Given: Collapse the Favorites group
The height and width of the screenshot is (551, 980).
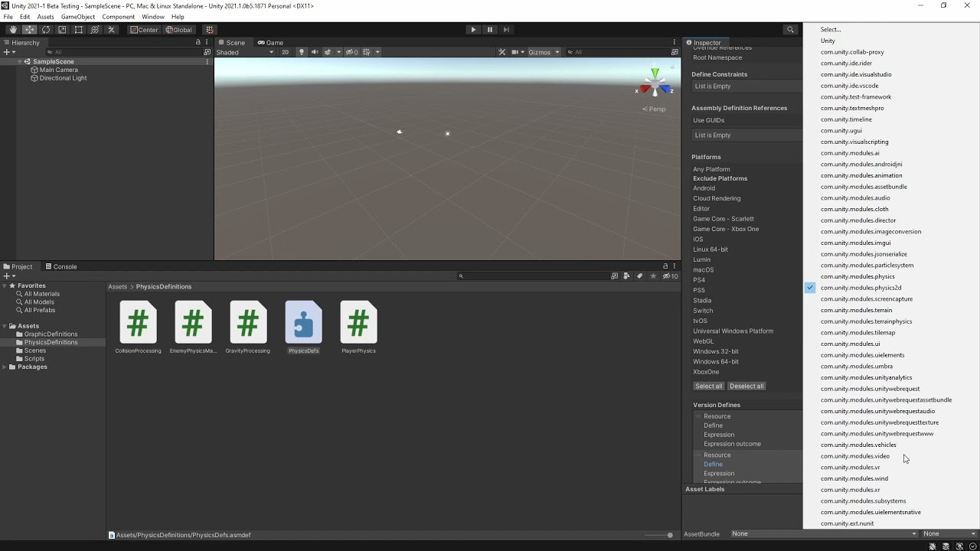Looking at the screenshot, I should tap(5, 285).
